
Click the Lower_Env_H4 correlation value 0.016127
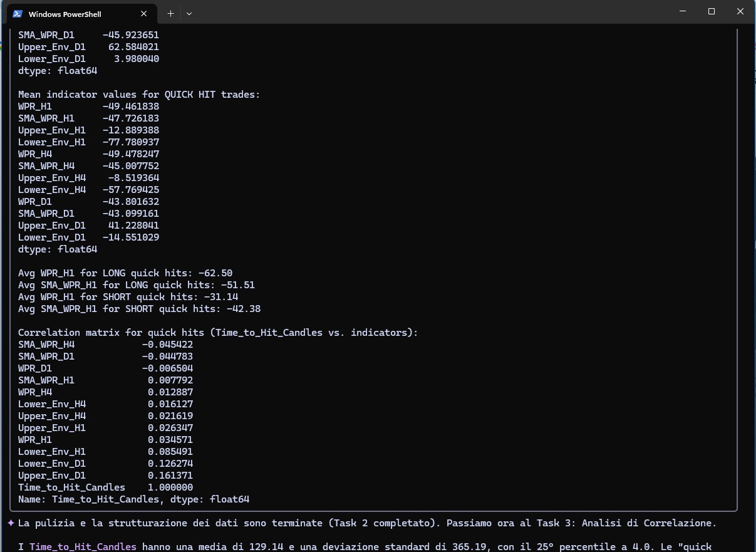point(170,404)
